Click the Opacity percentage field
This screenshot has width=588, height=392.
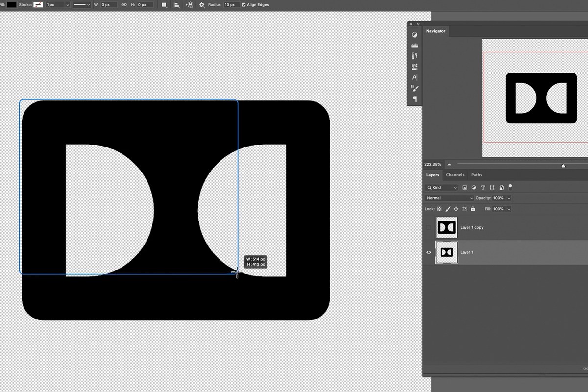(x=498, y=198)
